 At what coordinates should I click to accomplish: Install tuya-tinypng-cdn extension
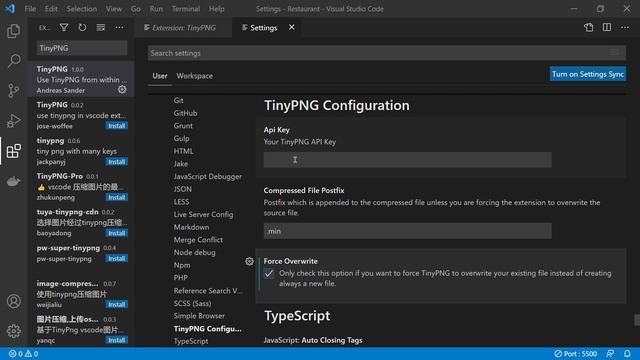[116, 233]
